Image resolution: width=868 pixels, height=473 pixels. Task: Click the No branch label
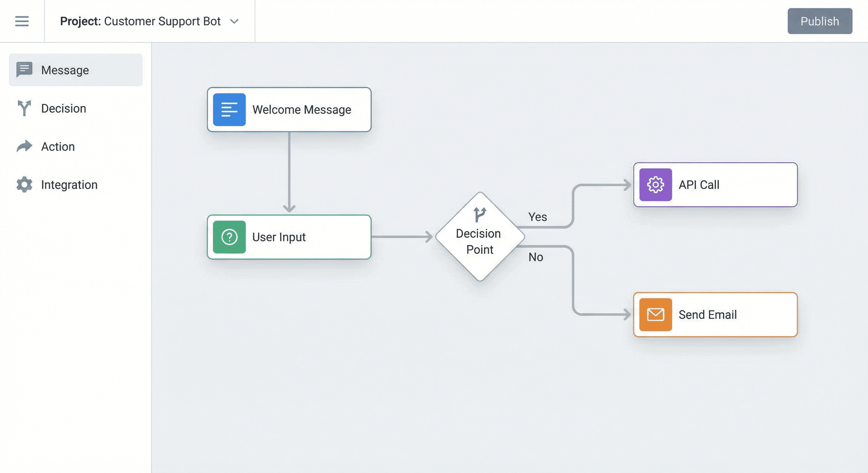tap(535, 257)
